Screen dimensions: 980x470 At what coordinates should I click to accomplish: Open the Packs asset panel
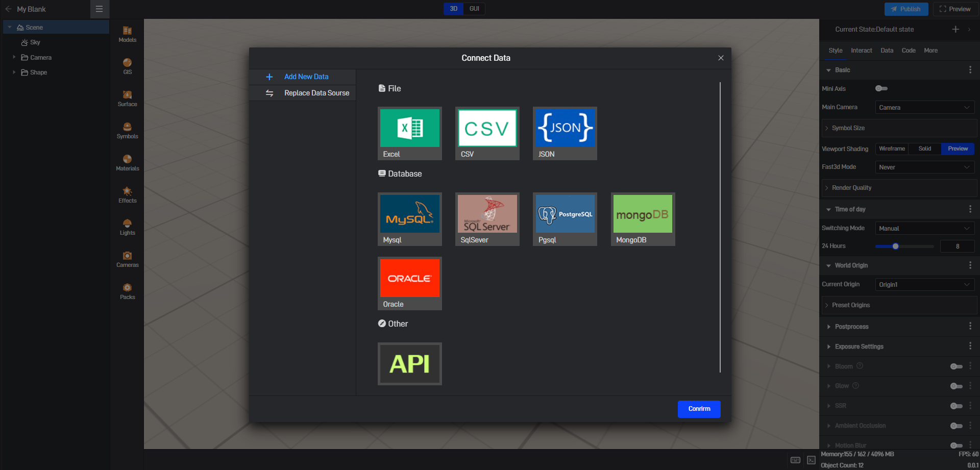pos(127,291)
